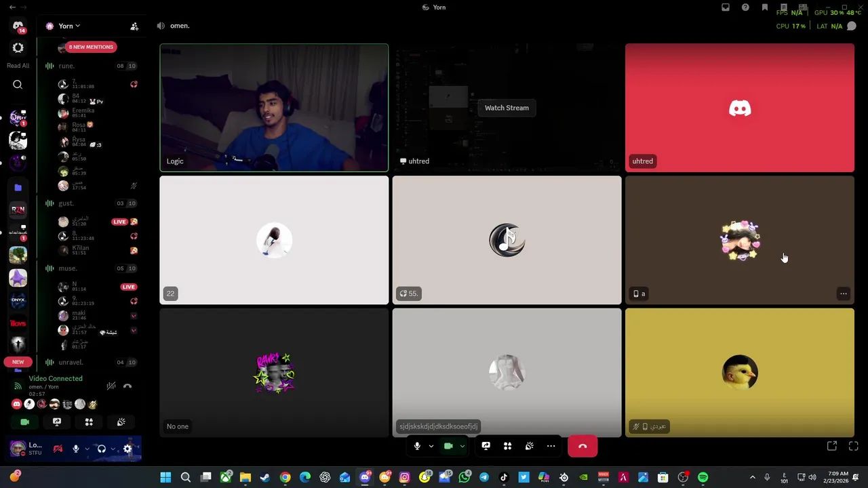The image size is (868, 488).
Task: Share your screen from the sidebar panel
Action: coord(57,422)
